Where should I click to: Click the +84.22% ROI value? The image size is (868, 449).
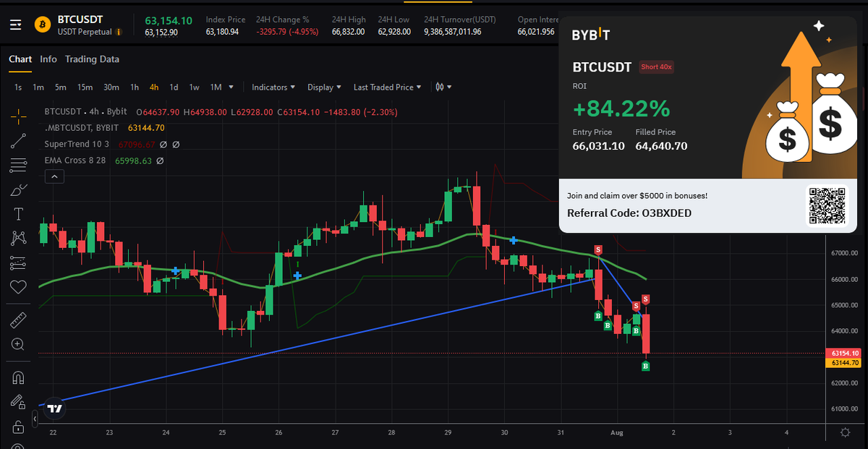pos(621,108)
